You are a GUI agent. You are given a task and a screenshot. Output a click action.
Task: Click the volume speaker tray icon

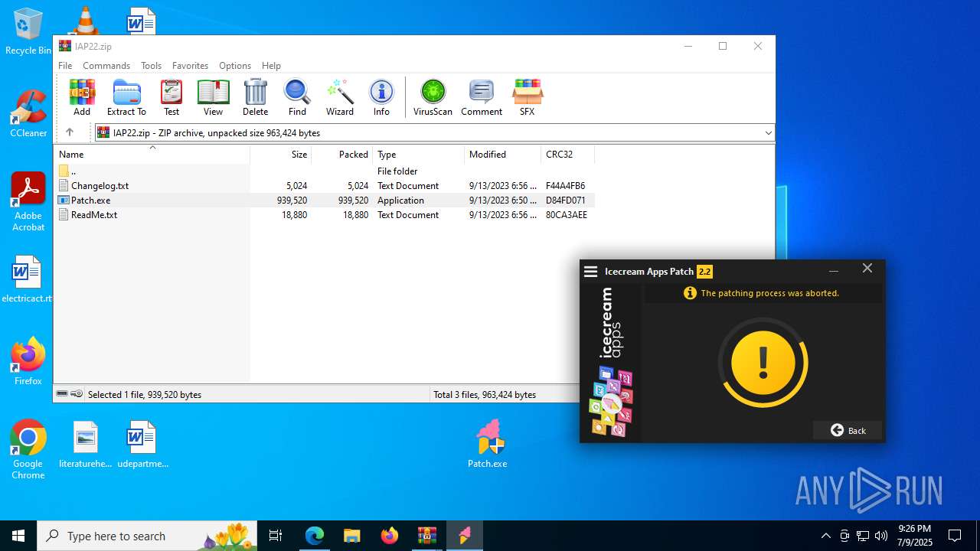coord(880,536)
